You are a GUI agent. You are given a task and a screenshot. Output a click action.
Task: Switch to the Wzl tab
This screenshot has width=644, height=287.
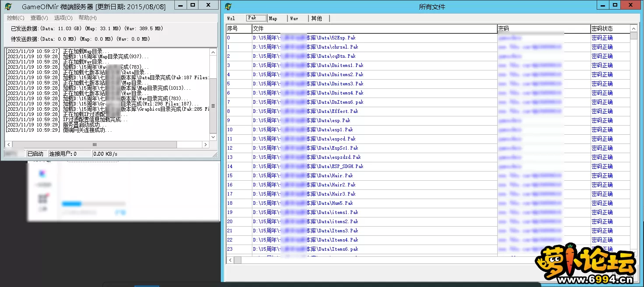pos(231,18)
